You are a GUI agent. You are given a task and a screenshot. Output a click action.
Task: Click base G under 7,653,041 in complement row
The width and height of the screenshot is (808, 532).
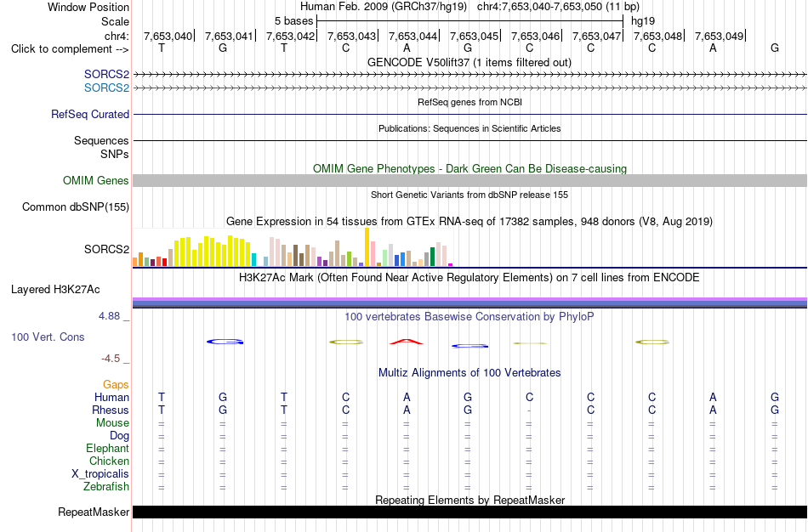tap(223, 48)
